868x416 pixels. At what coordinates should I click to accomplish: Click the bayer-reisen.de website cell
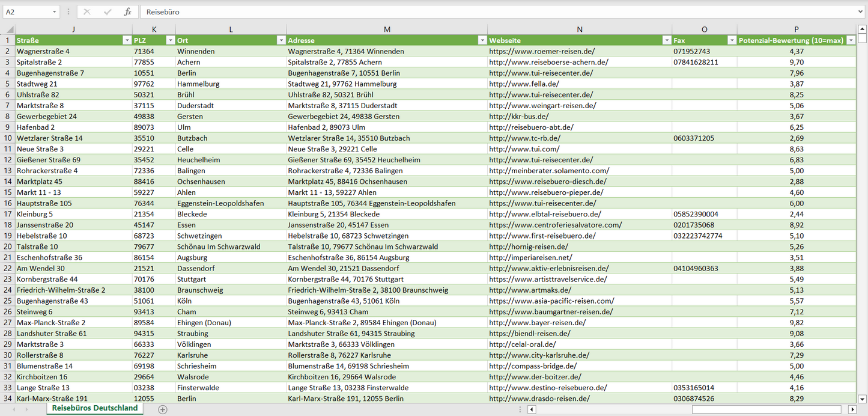[x=537, y=323]
